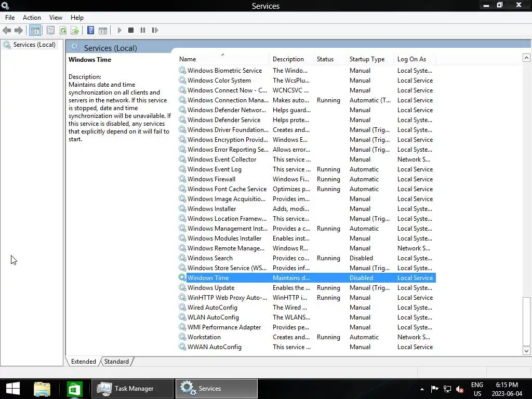Select the Windows Image Acquisition service
The image size is (532, 399).
click(x=307, y=199)
